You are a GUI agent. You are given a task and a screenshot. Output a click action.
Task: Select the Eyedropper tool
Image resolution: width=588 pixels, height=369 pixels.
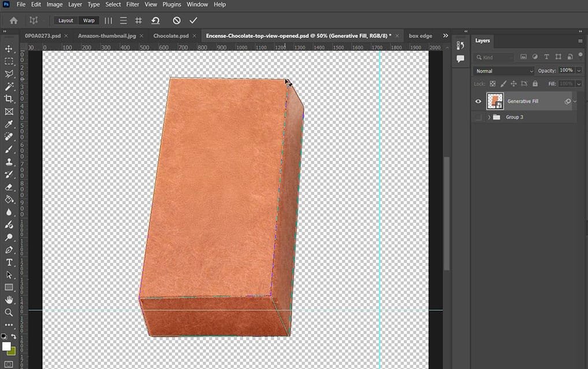pos(9,124)
